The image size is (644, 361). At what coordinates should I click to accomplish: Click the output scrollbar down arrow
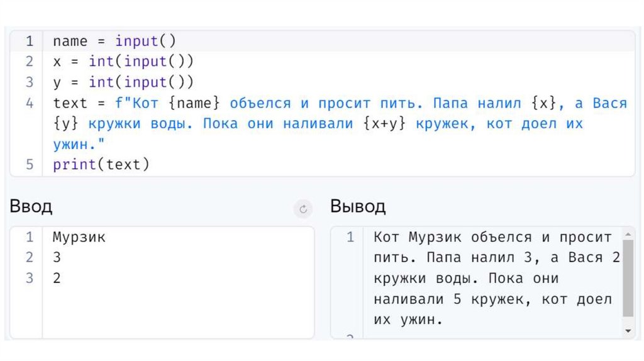[628, 330]
